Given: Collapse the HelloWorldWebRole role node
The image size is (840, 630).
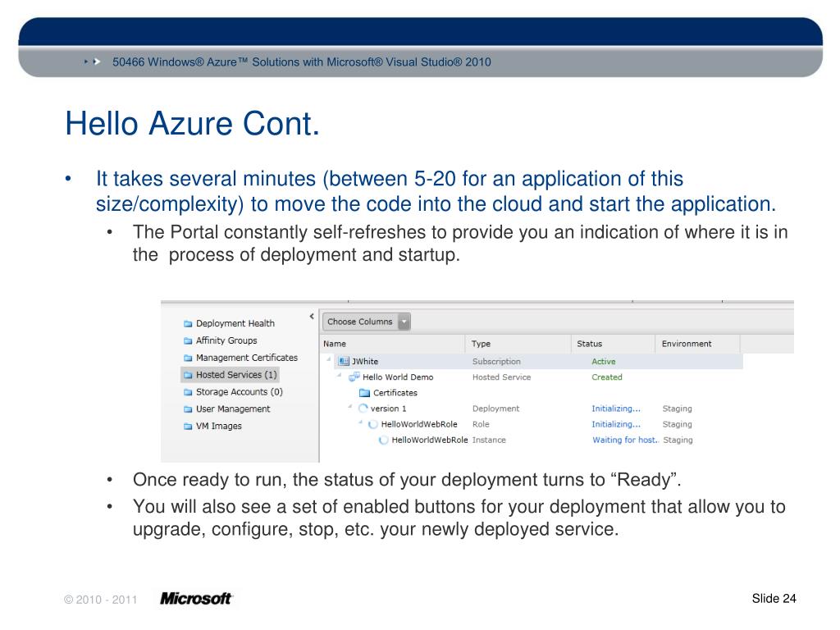Looking at the screenshot, I should coord(361,422).
